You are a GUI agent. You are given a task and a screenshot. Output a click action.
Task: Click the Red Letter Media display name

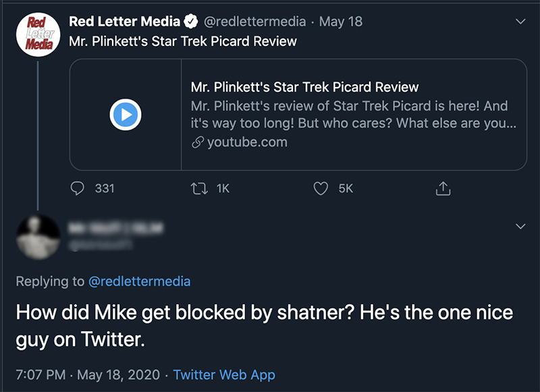(x=124, y=22)
